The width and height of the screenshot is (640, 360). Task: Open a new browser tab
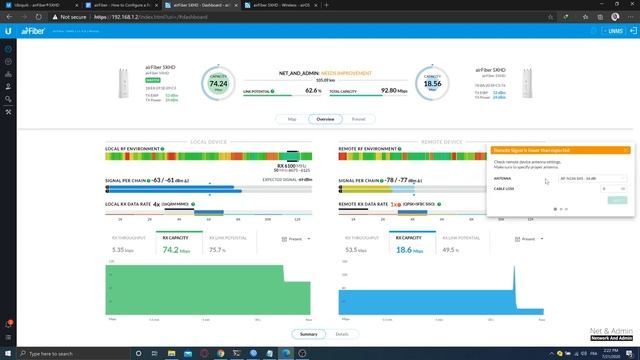[326, 5]
